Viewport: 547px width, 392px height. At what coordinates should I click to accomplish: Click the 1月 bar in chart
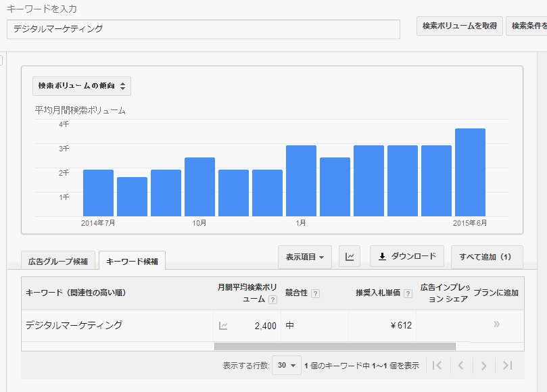coord(301,181)
